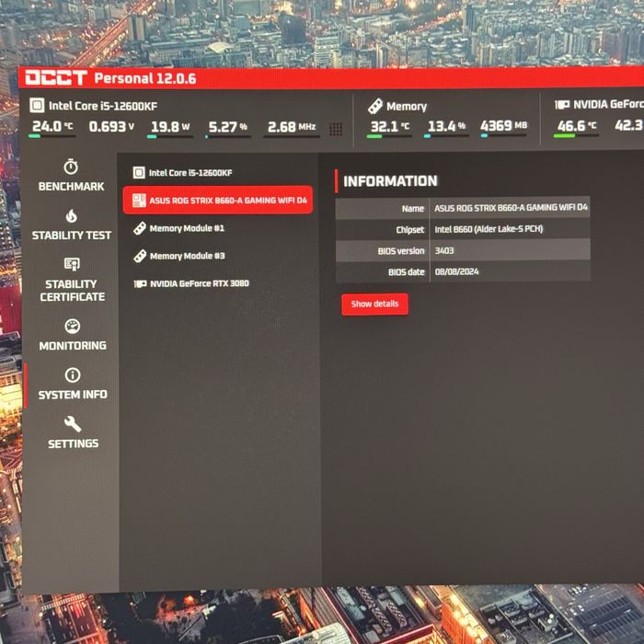Open the Monitoring gauge icon

[x=73, y=326]
